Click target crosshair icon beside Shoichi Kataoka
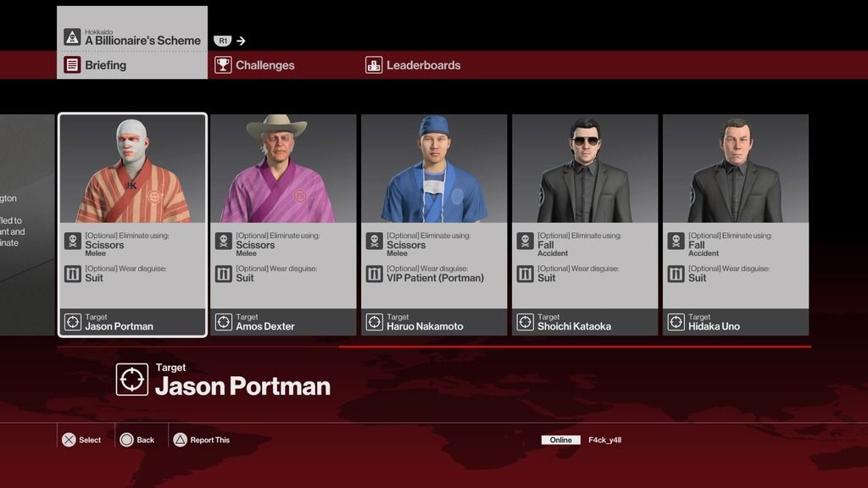This screenshot has height=488, width=868. (x=526, y=322)
